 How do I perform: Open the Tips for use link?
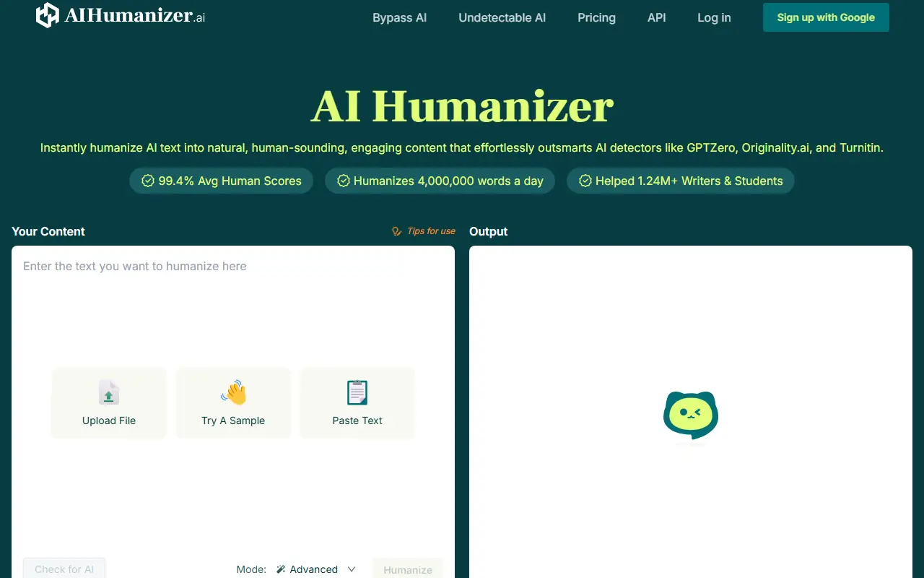pos(431,230)
